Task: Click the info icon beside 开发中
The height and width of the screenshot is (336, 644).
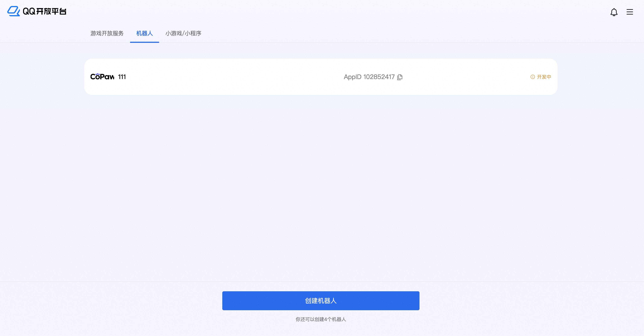Action: click(533, 77)
